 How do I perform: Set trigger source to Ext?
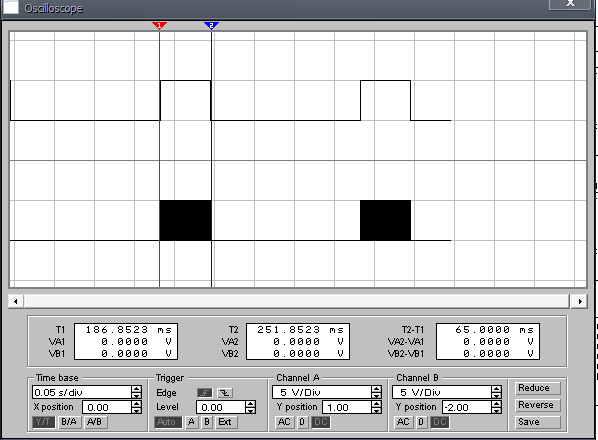(226, 422)
